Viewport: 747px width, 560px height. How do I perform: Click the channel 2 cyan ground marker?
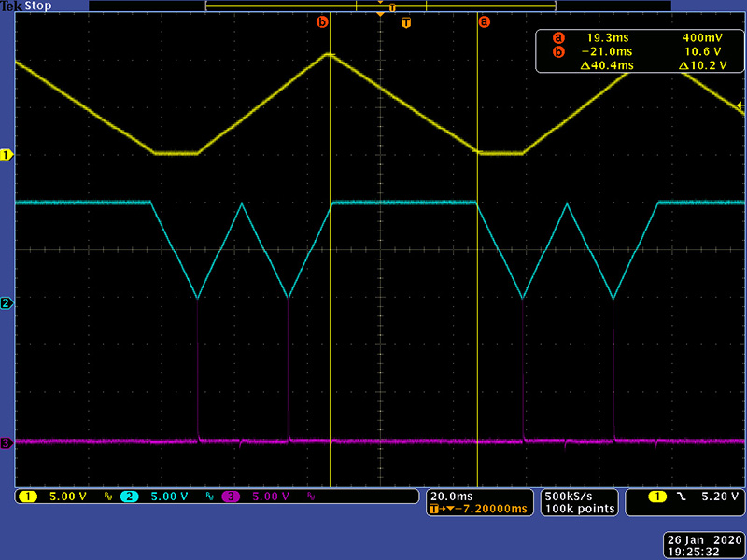tap(6, 303)
